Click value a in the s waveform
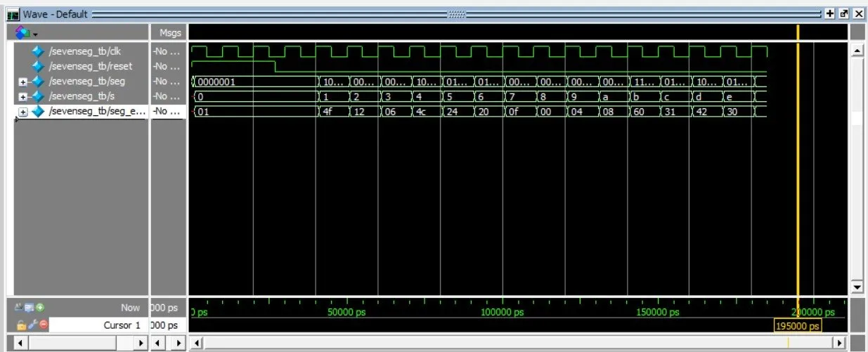868x352 pixels. point(605,97)
